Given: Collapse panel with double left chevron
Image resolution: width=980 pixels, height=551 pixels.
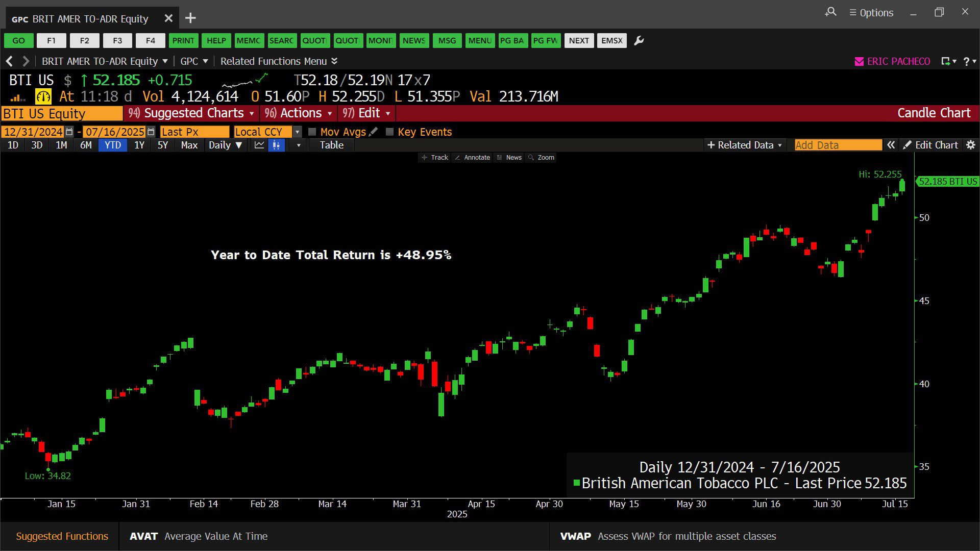Looking at the screenshot, I should pos(891,145).
